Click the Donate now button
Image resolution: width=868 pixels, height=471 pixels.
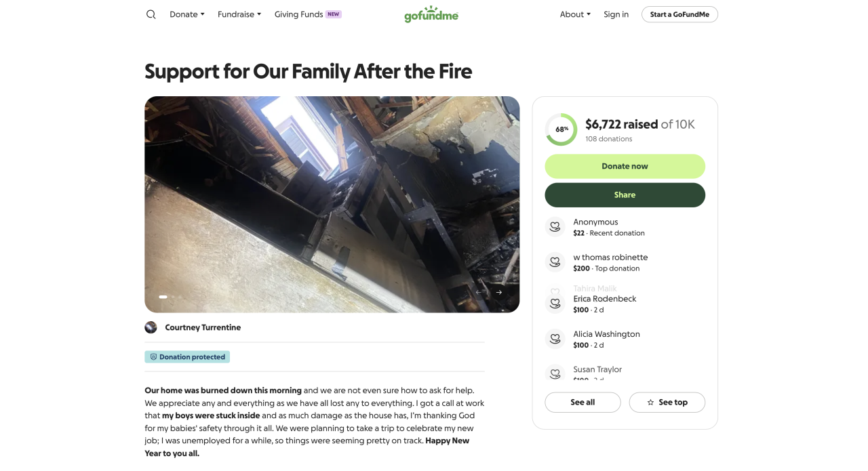(625, 166)
